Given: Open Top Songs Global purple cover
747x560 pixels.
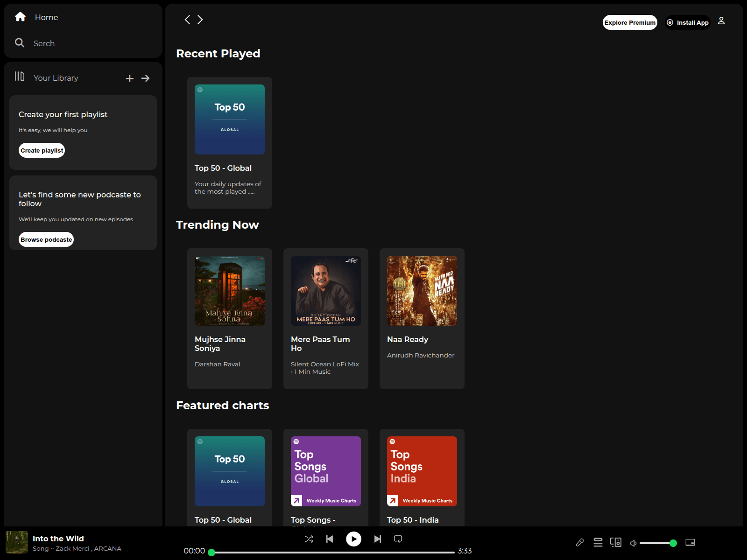Looking at the screenshot, I should click(326, 471).
